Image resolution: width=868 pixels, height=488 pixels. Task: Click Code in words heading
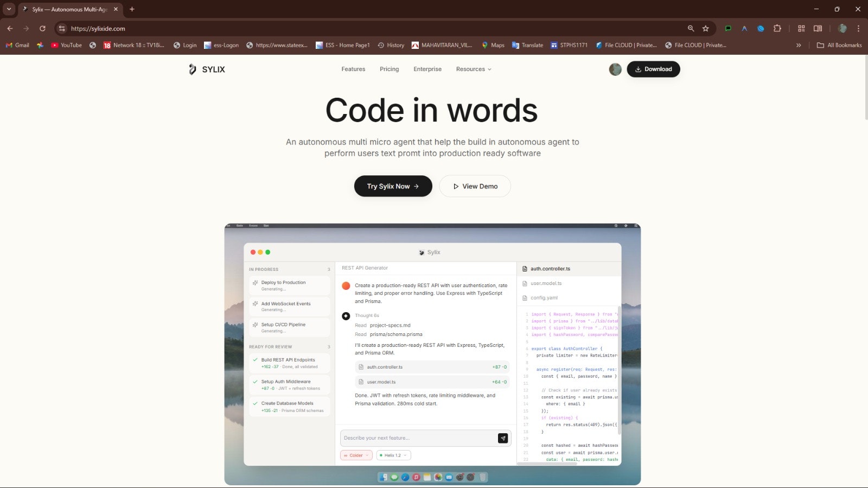pyautogui.click(x=432, y=111)
